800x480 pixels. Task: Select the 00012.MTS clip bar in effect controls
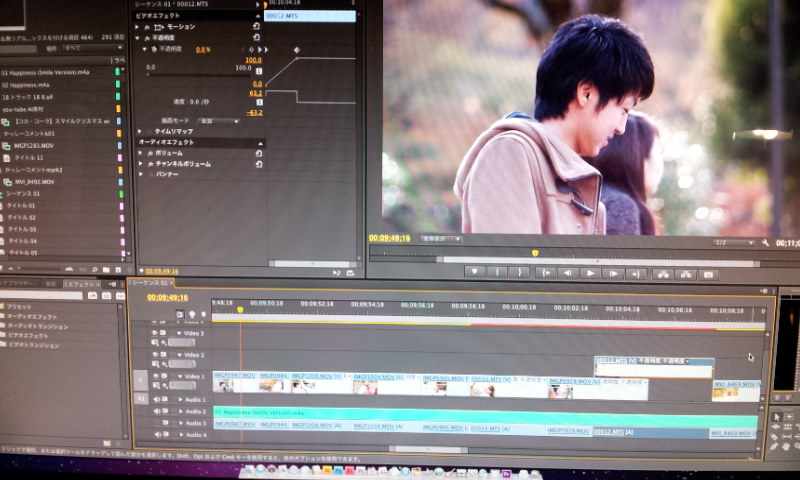tap(310, 16)
